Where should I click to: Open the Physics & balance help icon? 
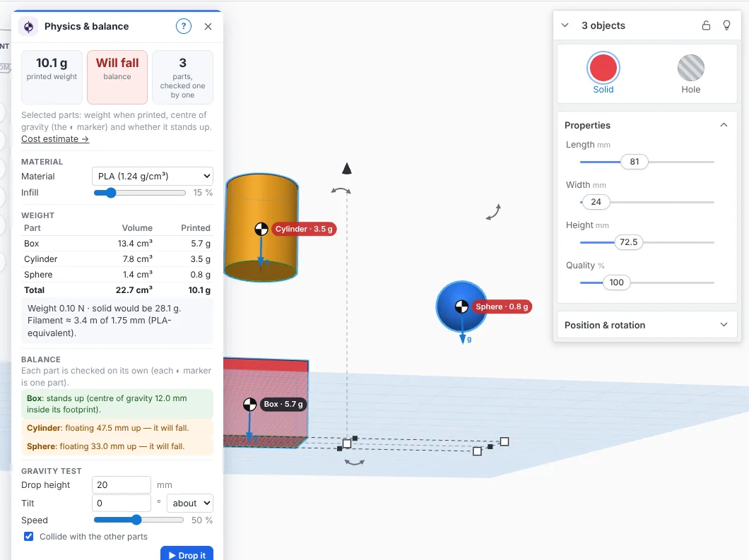pos(184,26)
